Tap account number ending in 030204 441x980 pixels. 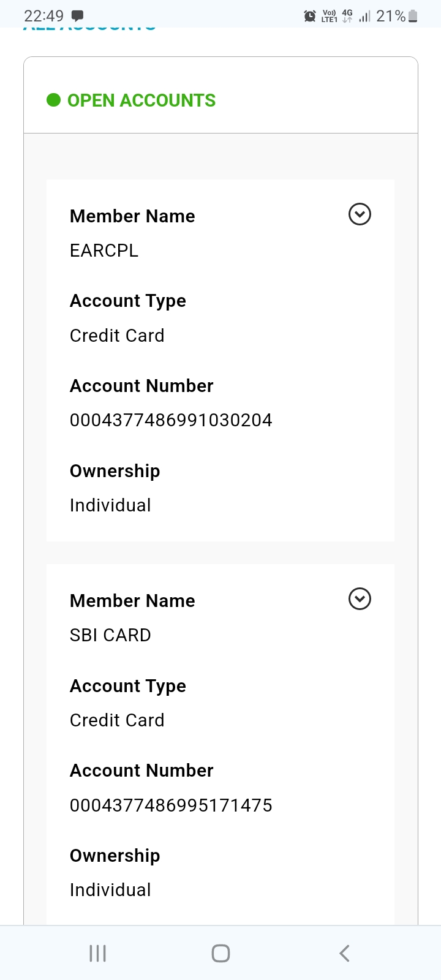click(x=171, y=420)
